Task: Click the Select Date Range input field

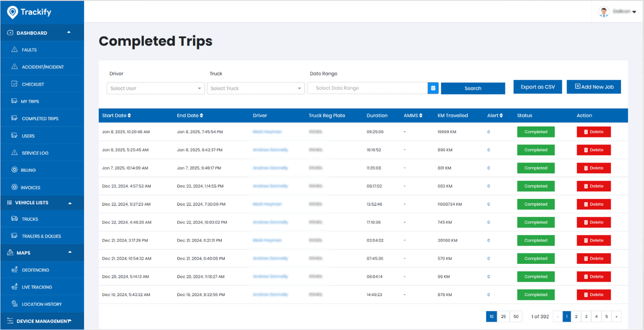Action: pyautogui.click(x=367, y=88)
